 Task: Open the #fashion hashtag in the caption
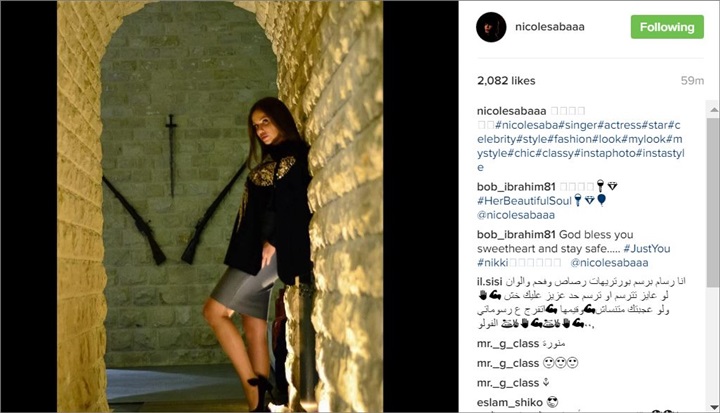[x=569, y=139]
